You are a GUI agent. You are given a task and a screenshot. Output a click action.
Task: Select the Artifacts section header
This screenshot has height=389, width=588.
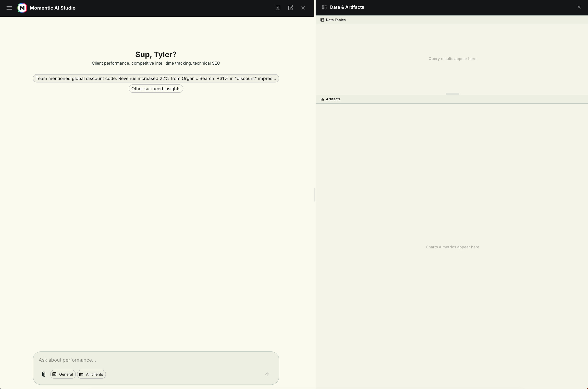(333, 99)
